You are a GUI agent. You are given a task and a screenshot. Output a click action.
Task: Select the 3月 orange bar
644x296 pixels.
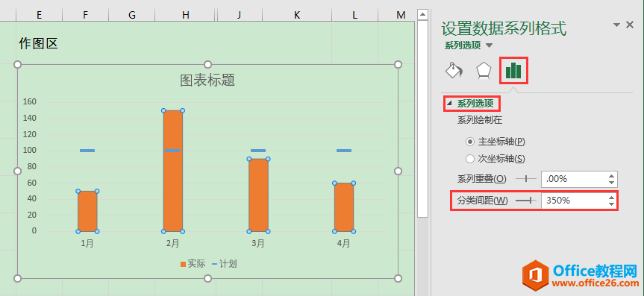258,195
